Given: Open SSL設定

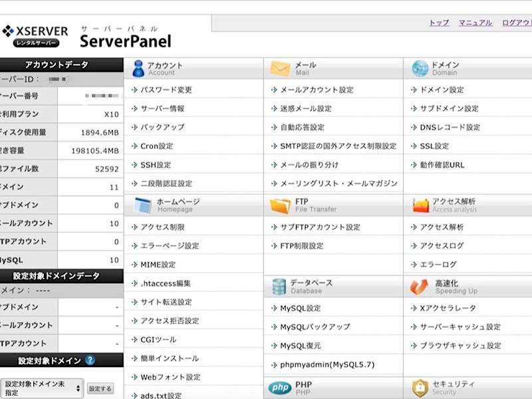Looking at the screenshot, I should coord(435,146).
